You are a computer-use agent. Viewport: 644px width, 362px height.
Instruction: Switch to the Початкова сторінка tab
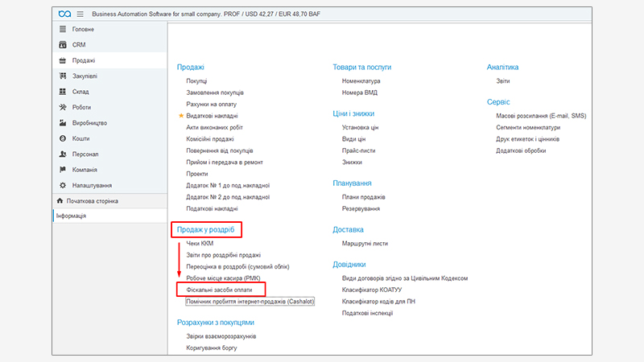click(x=92, y=200)
